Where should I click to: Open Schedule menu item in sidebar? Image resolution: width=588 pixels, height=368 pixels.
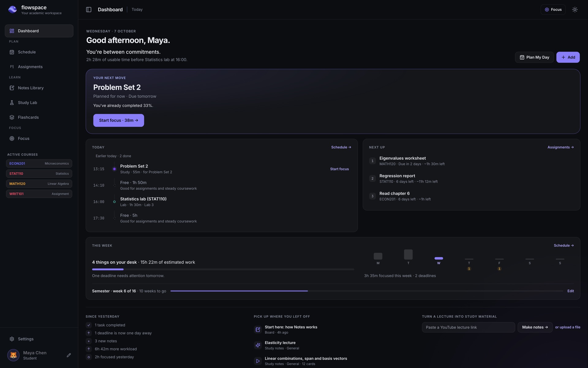(39, 52)
